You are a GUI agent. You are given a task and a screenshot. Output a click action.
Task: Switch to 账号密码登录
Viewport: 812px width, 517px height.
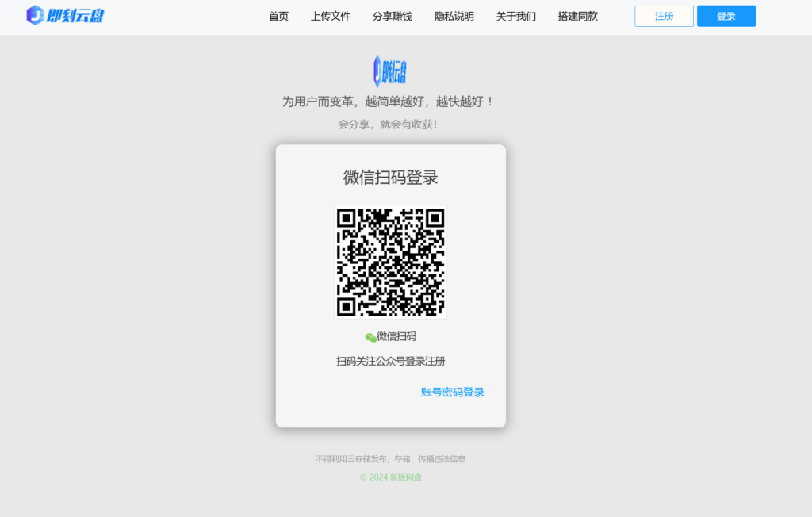[453, 393]
